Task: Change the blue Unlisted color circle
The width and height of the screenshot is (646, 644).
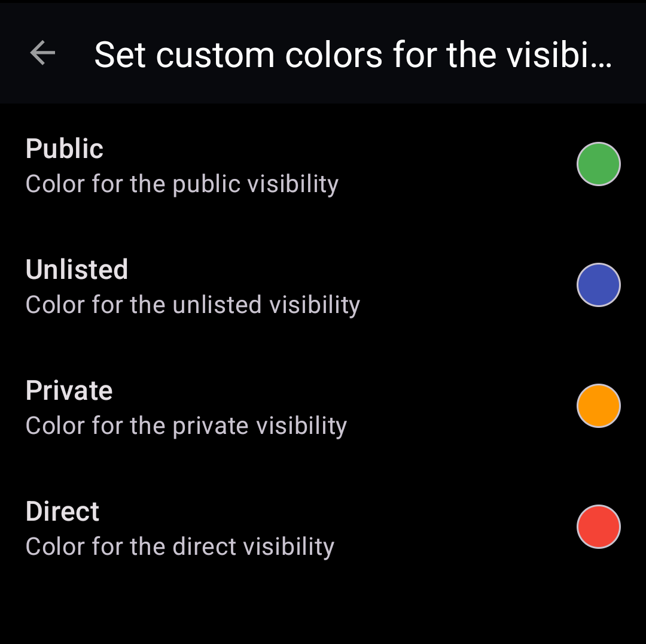Action: click(598, 285)
